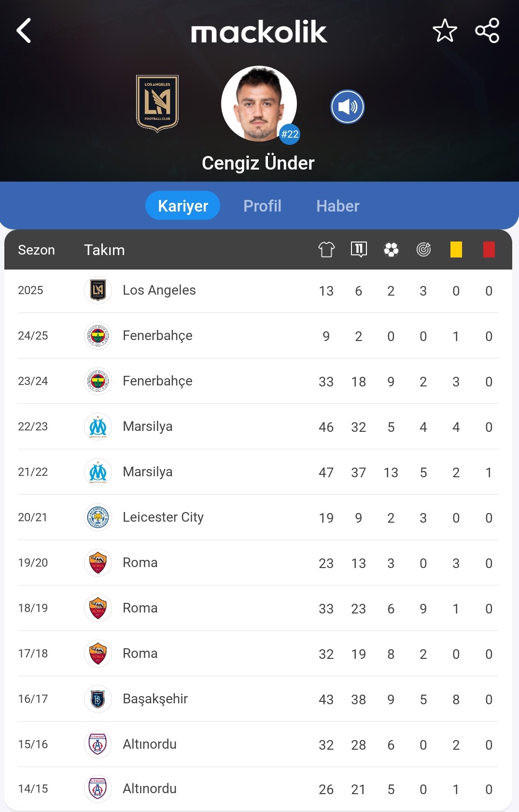Toggle the favorite star for Cengiz Ünder
Screen dimensions: 519x812
[445, 31]
